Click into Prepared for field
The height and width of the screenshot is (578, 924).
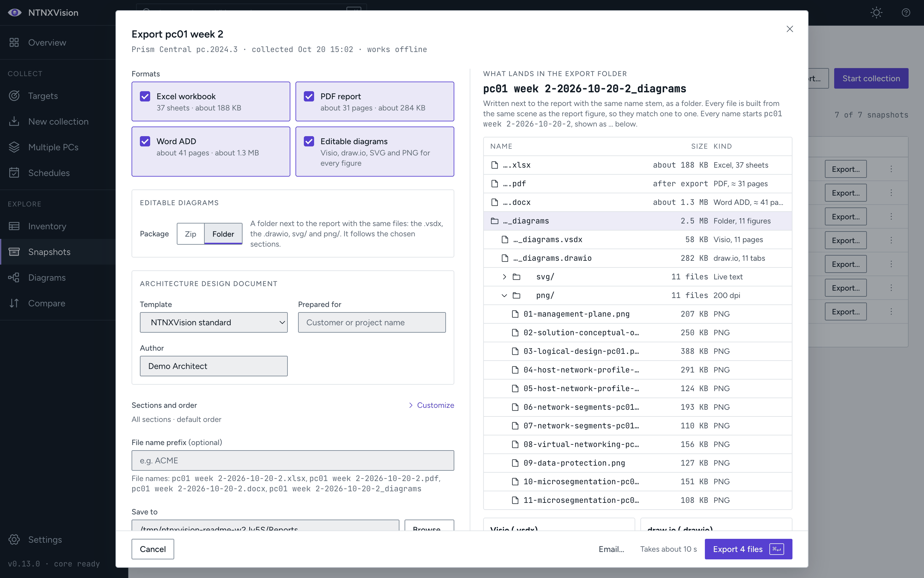click(x=372, y=322)
